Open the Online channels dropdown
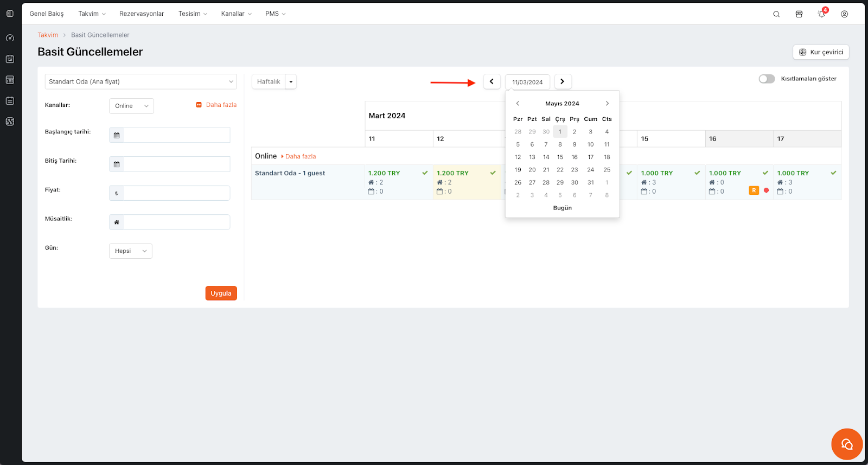Screen dimensions: 868x465 [131, 106]
